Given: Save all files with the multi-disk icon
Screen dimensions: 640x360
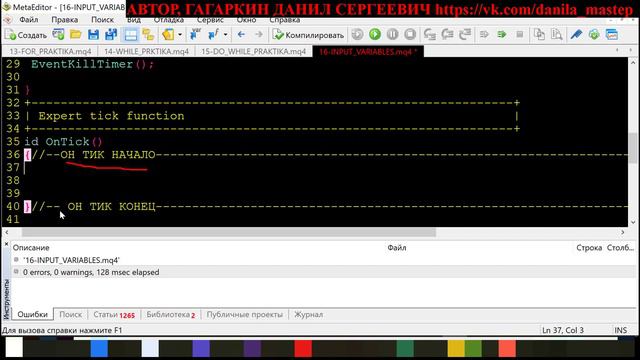Looking at the screenshot, I should pyautogui.click(x=111, y=35).
